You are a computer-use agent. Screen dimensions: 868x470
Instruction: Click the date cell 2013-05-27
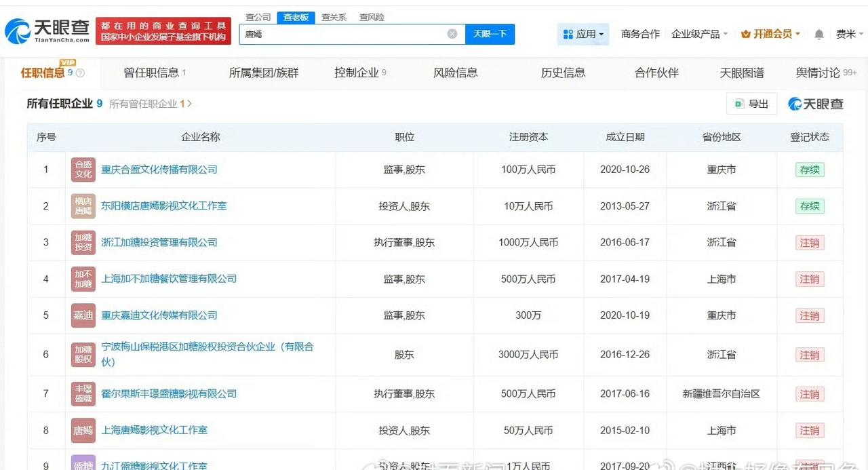coord(625,206)
